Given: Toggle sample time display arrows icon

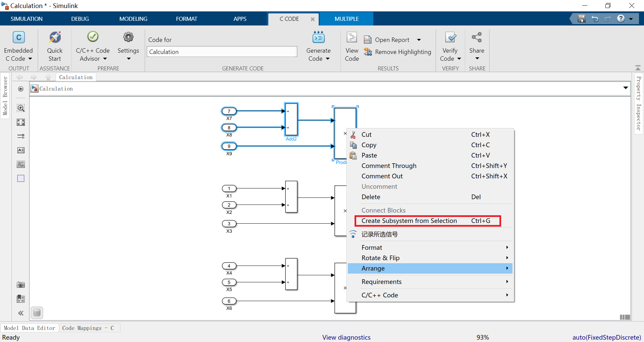Looking at the screenshot, I should coord(21,136).
